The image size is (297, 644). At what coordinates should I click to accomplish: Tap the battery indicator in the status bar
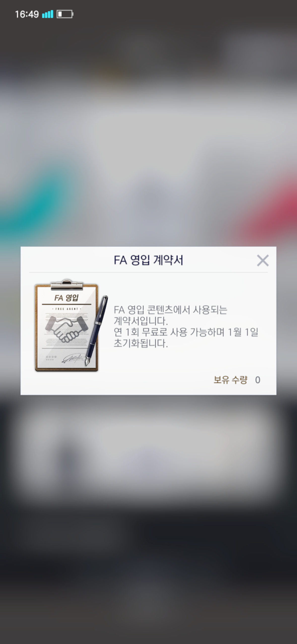[65, 14]
